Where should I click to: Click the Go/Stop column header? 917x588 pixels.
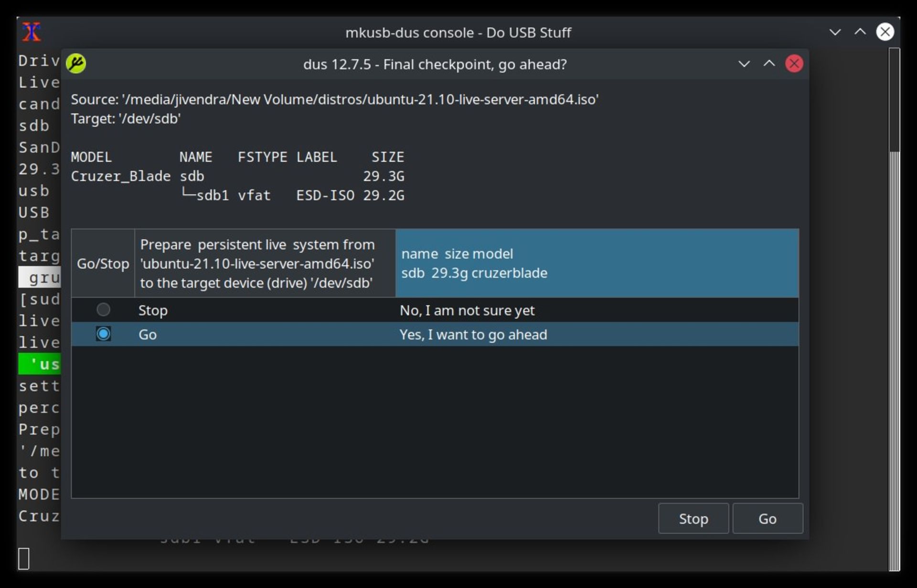coord(103,263)
